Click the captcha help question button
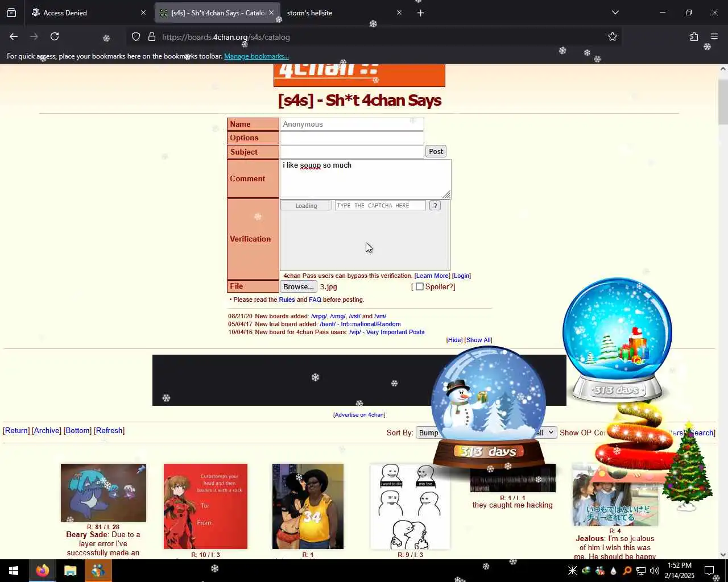This screenshot has width=728, height=582. [x=435, y=205]
